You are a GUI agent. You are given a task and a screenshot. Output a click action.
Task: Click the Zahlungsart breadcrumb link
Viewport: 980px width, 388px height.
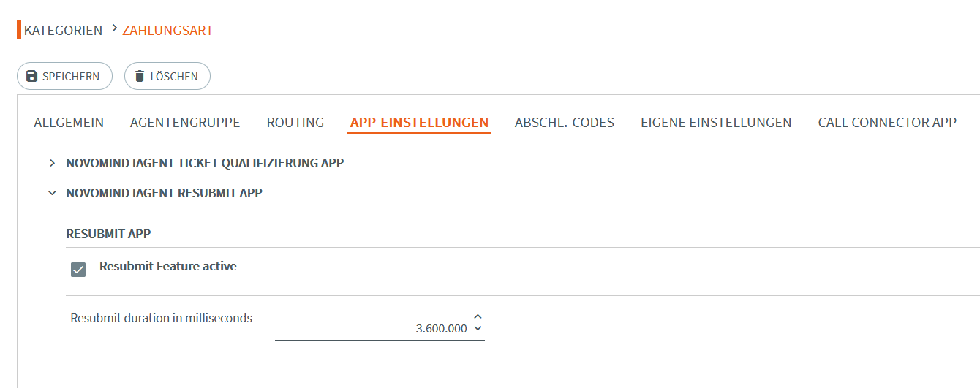[x=167, y=30]
